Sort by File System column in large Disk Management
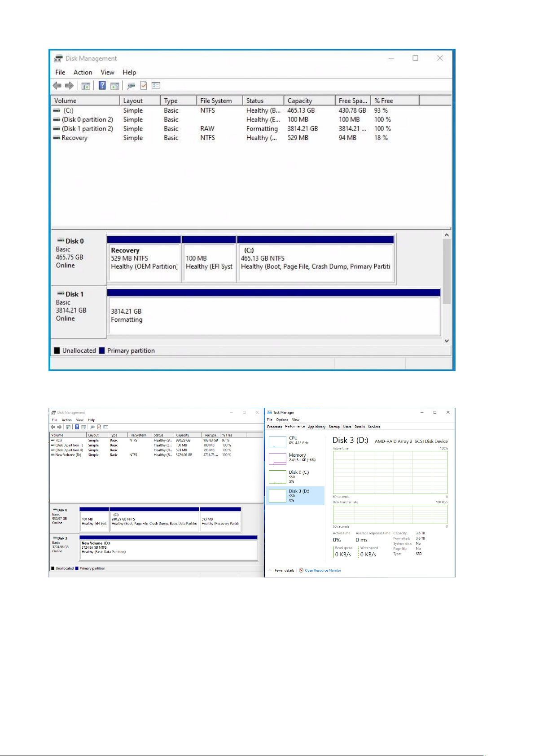 (219, 101)
